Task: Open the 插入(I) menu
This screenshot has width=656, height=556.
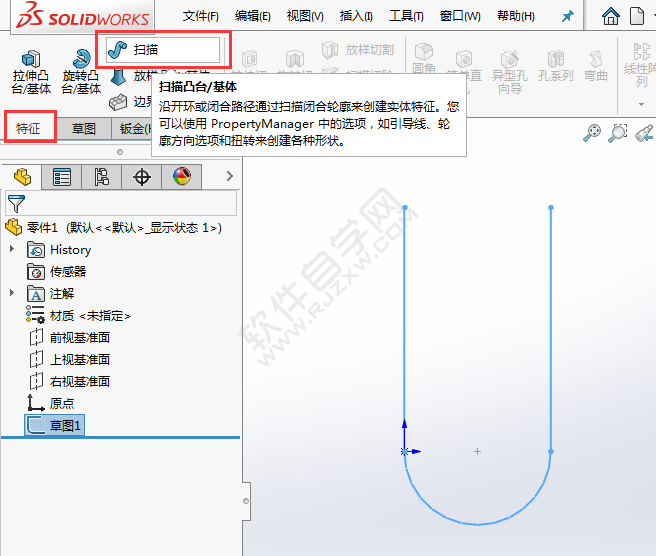Action: click(356, 16)
